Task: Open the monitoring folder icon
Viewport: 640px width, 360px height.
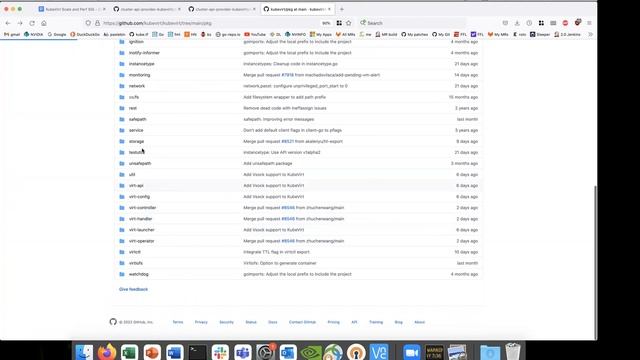Action: pos(122,75)
